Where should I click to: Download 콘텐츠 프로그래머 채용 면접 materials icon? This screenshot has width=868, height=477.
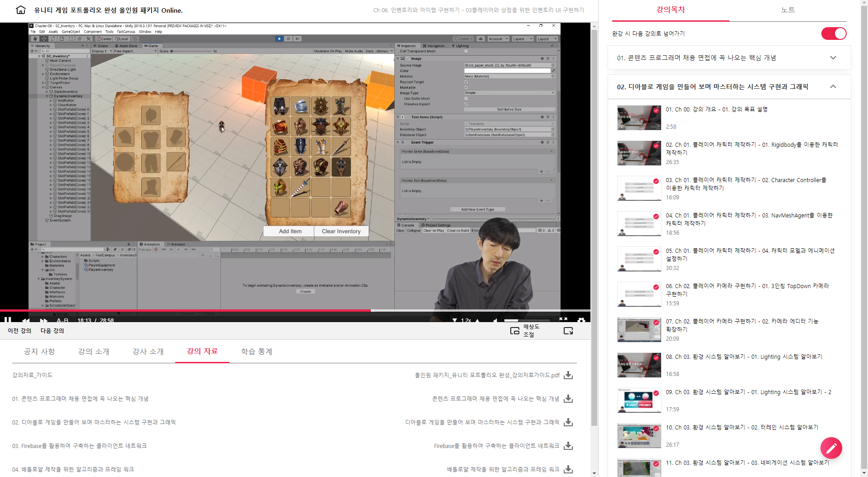tap(568, 399)
